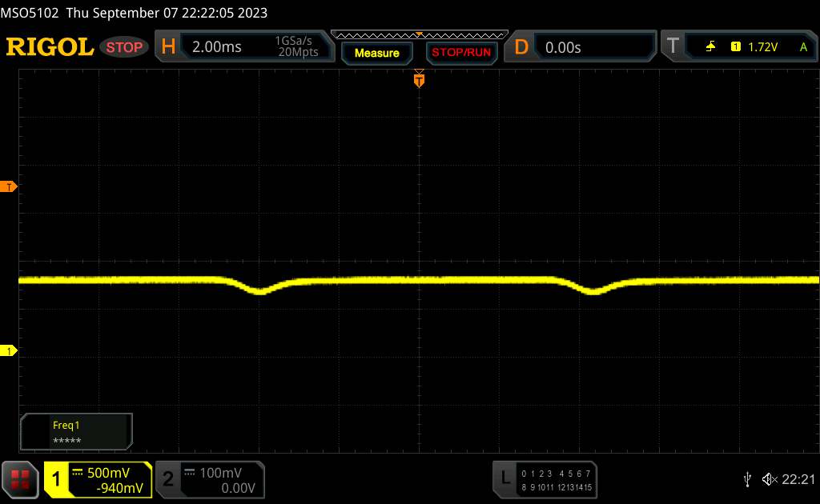
Task: Open the red function navigation grid icon
Action: tap(21, 479)
